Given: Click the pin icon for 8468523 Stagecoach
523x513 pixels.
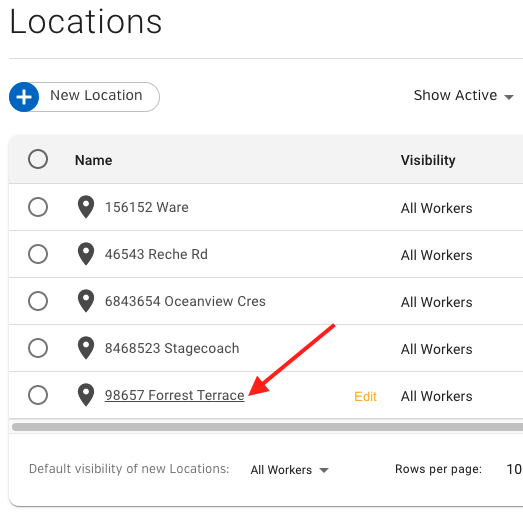Looking at the screenshot, I should coord(86,348).
